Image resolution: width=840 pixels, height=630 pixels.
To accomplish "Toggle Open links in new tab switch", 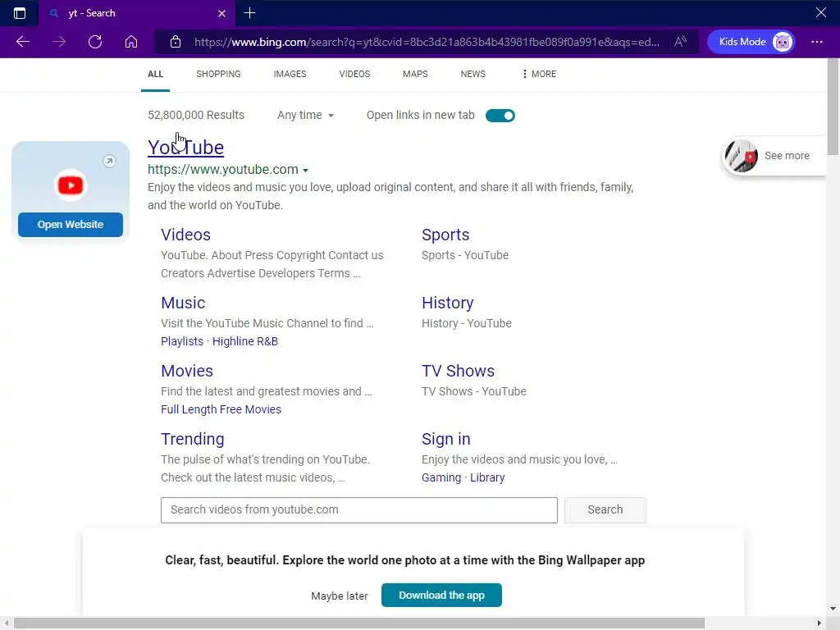I will pos(500,115).
